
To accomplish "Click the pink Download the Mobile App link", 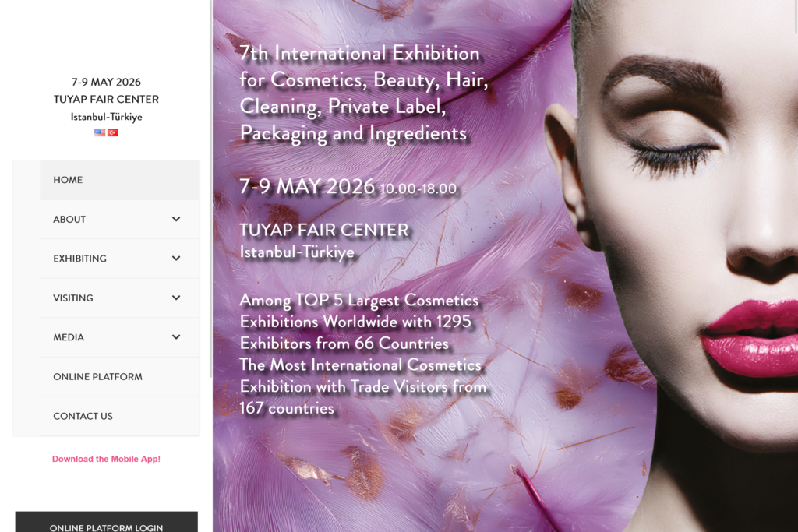I will 106,459.
